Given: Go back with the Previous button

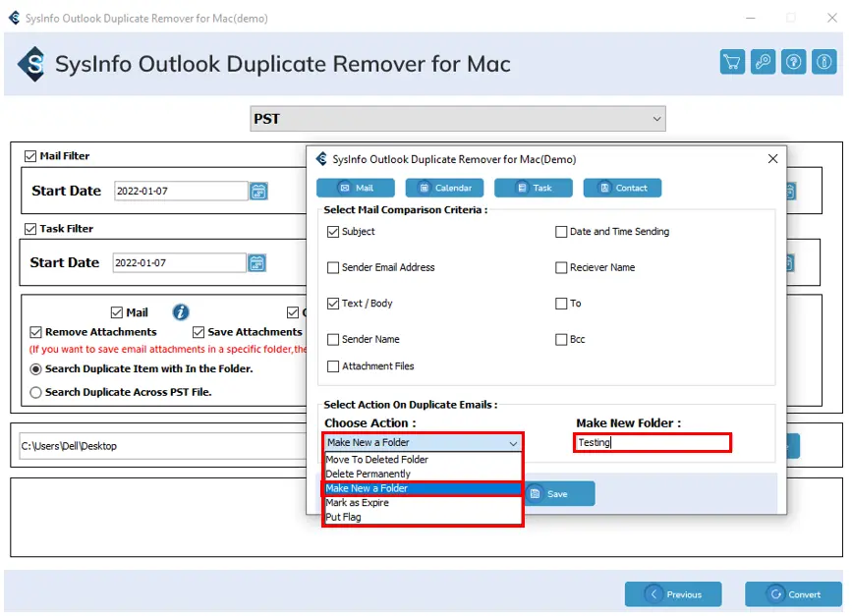Looking at the screenshot, I should (x=673, y=594).
